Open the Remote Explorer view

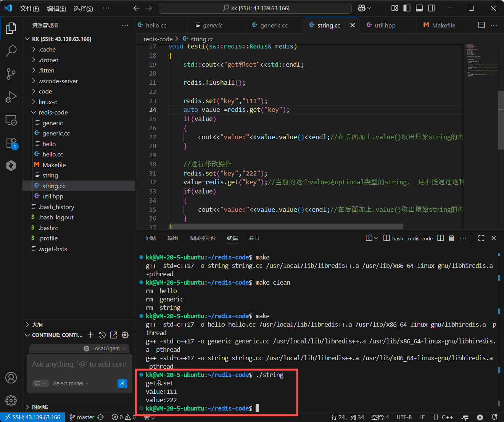click(11, 120)
